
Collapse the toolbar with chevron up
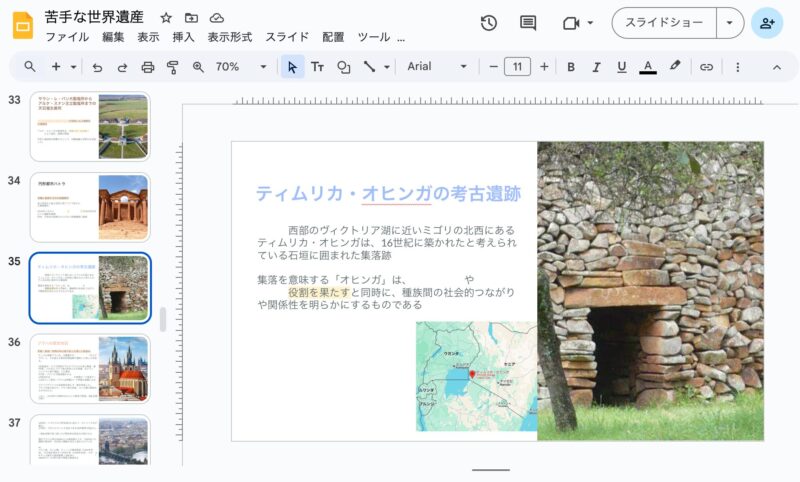777,67
